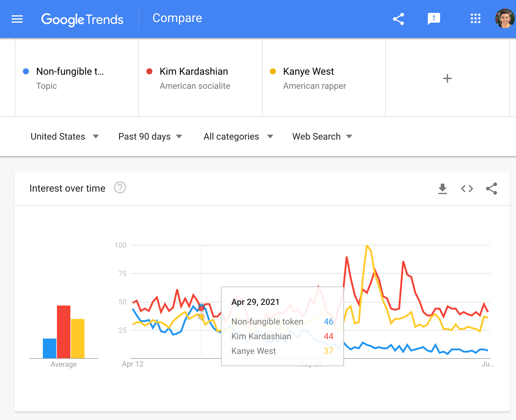Click the Kanye West tooltip value 37
The image size is (516, 420).
[x=328, y=351]
